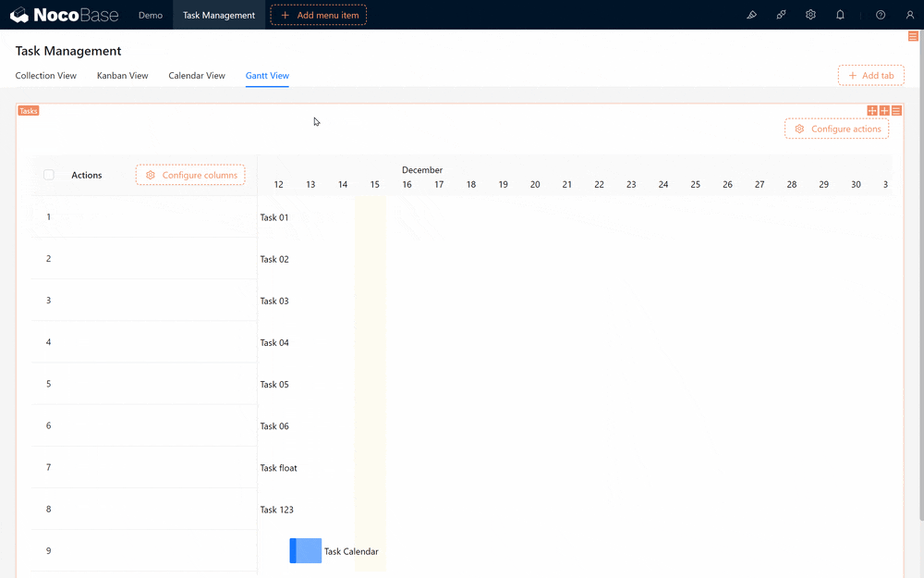
Task: Open Tasks block settings menu icon
Action: tap(896, 111)
